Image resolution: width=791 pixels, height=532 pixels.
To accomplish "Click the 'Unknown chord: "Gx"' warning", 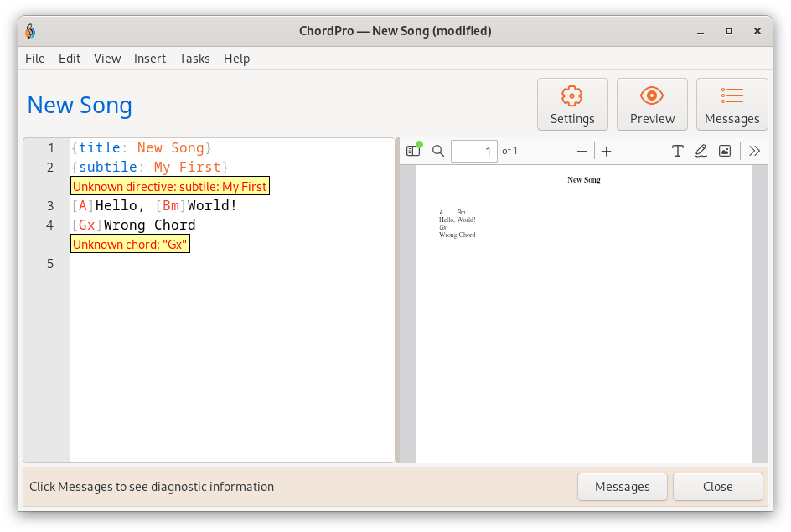I will [130, 244].
